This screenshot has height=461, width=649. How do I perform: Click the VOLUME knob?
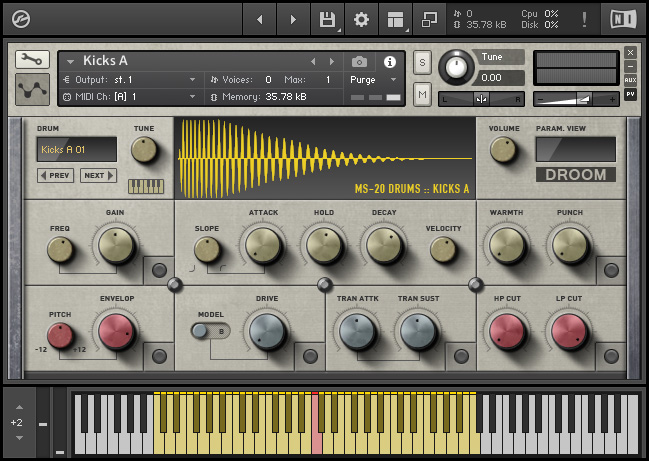tap(503, 149)
